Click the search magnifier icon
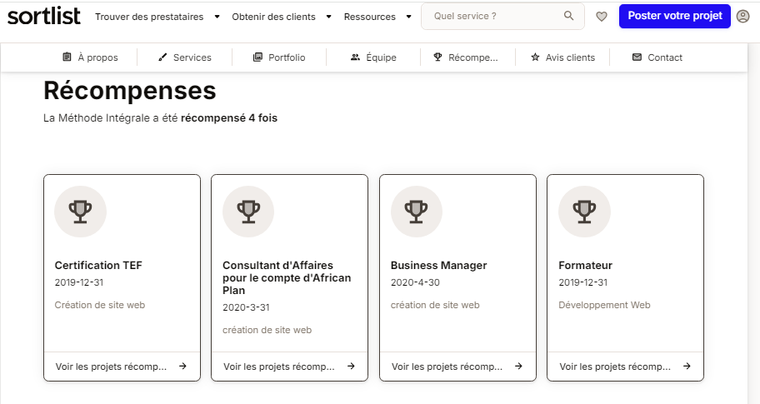This screenshot has height=404, width=760. (x=568, y=16)
